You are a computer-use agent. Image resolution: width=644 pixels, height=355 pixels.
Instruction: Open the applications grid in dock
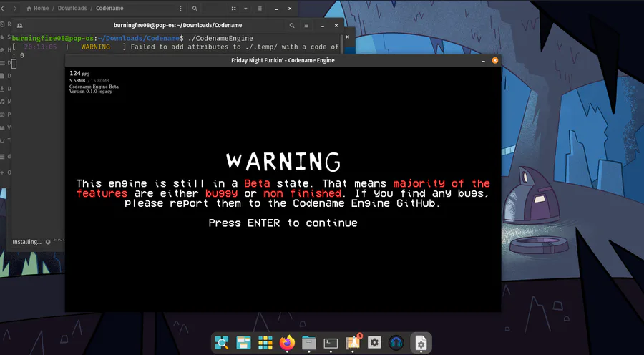coord(265,342)
